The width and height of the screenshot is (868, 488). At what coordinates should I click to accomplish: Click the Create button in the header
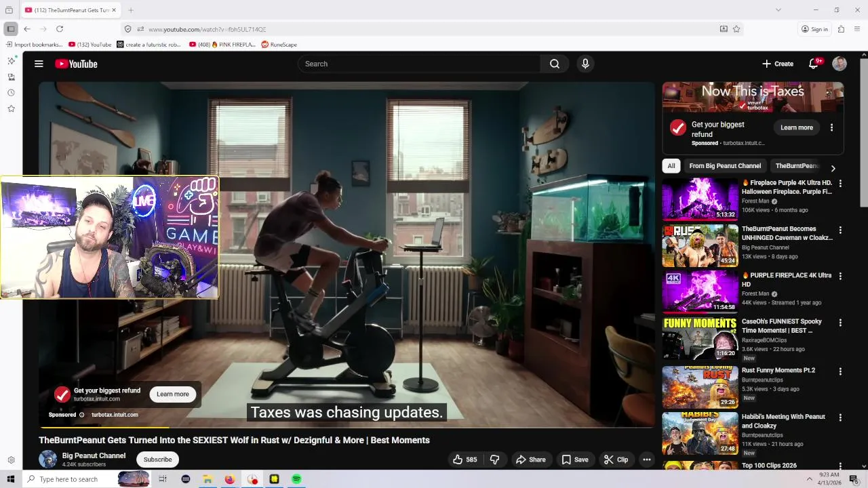tap(778, 64)
